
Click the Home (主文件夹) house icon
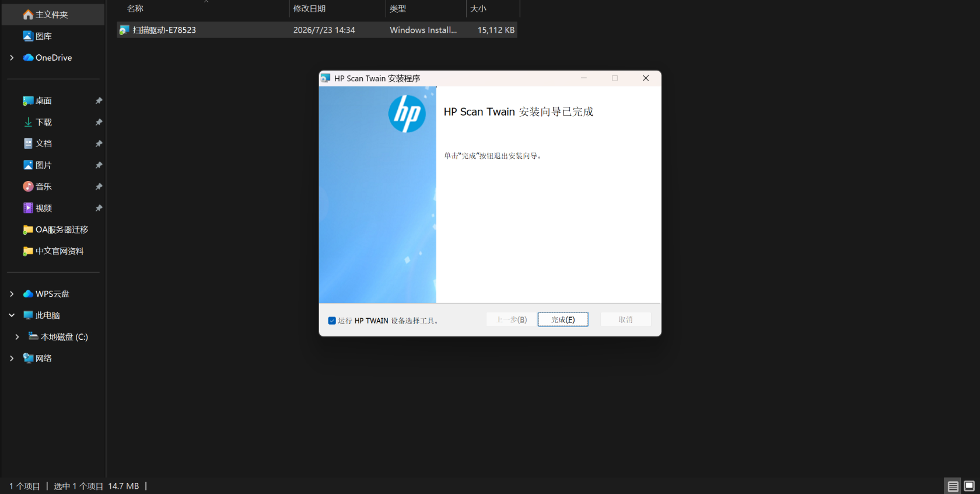[28, 15]
